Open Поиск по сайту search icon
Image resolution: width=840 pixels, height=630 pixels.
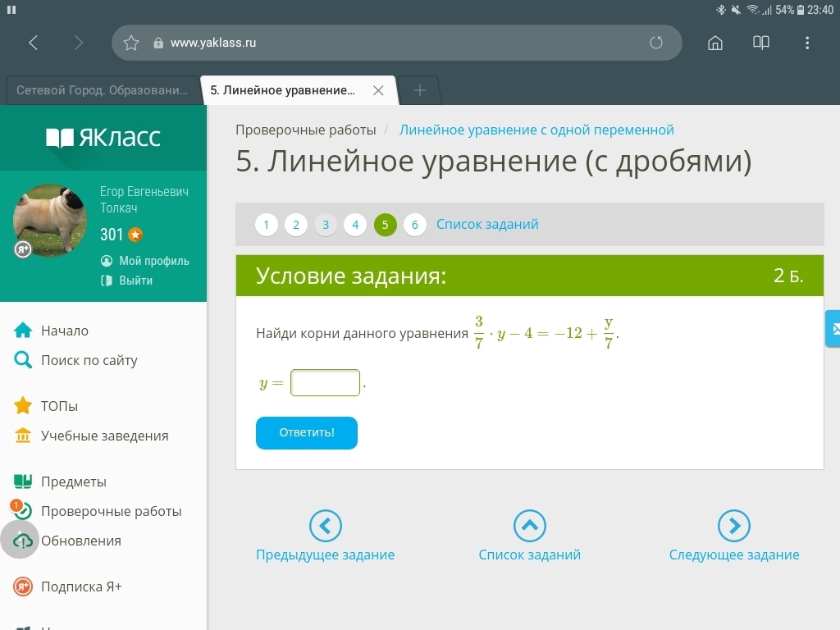(x=22, y=360)
